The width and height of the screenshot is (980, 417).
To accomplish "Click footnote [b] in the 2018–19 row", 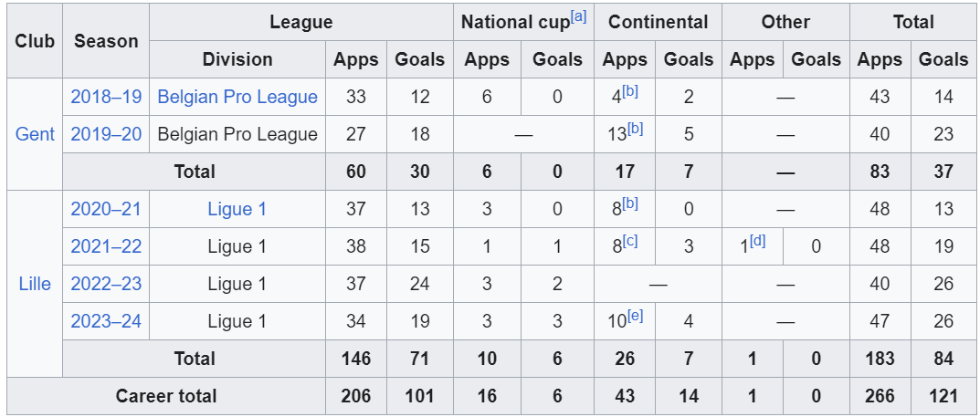I will click(630, 91).
